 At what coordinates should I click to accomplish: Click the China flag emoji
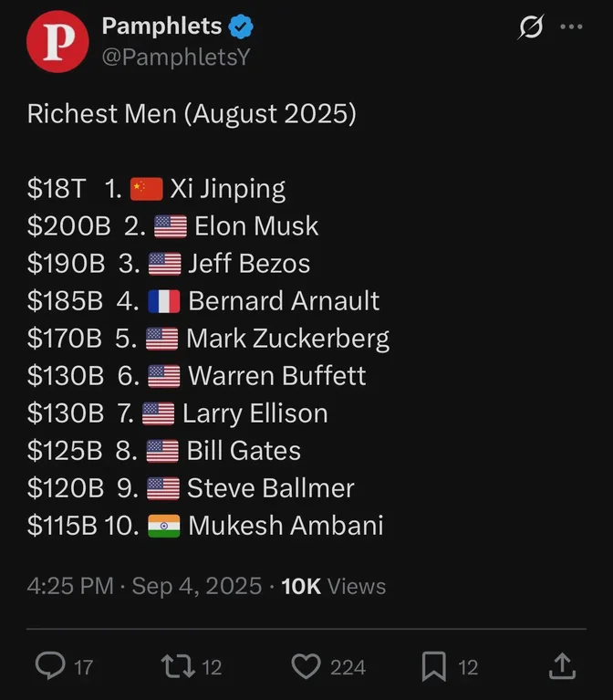point(146,189)
